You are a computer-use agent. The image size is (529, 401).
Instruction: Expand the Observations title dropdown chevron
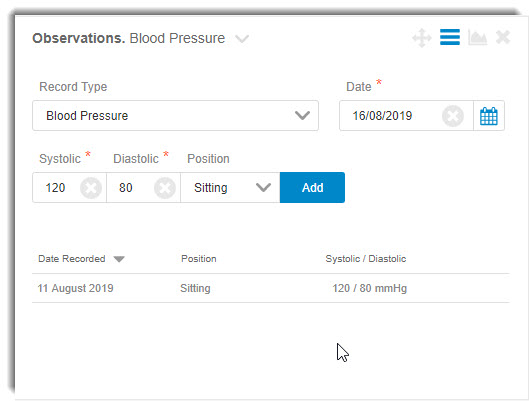pos(242,39)
